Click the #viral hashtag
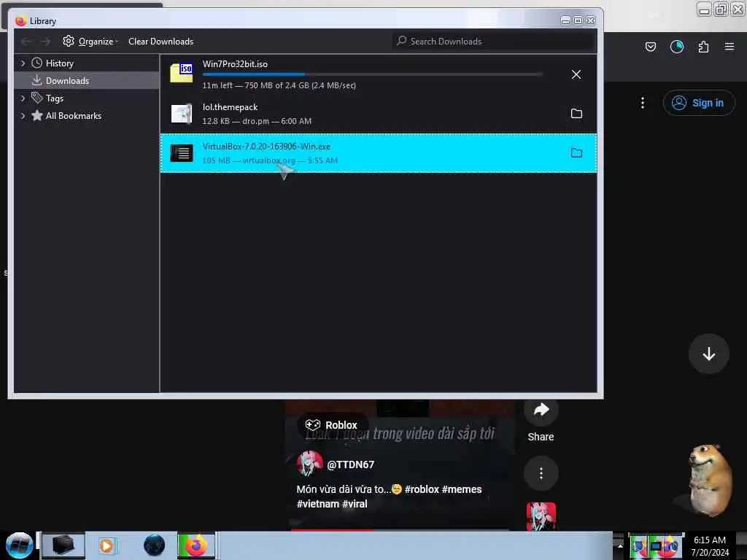 355,504
